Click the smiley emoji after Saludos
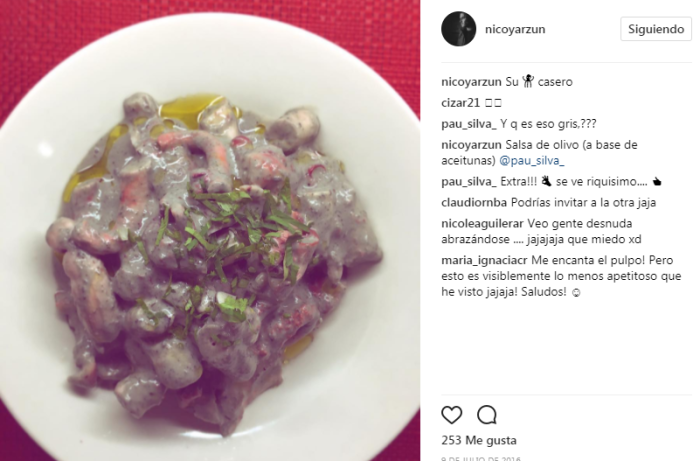This screenshot has width=700, height=461. point(576,293)
